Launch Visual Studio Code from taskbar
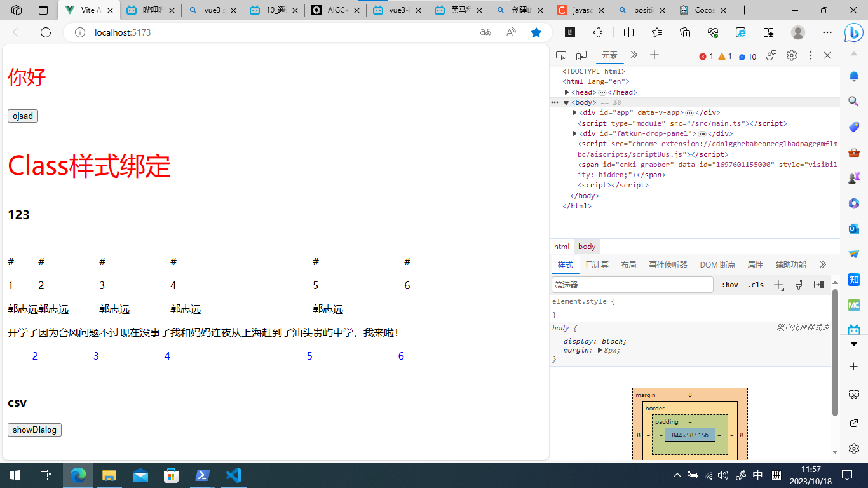 click(234, 475)
